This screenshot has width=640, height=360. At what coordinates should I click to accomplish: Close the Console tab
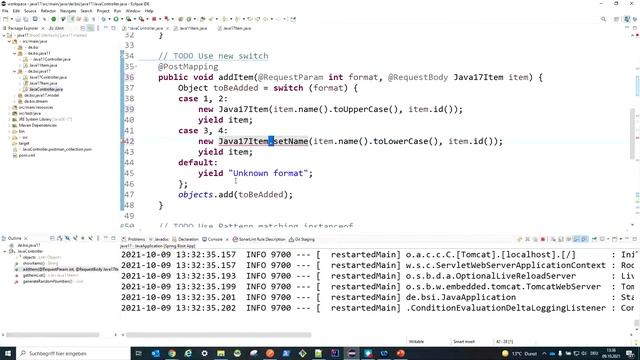tap(227, 239)
